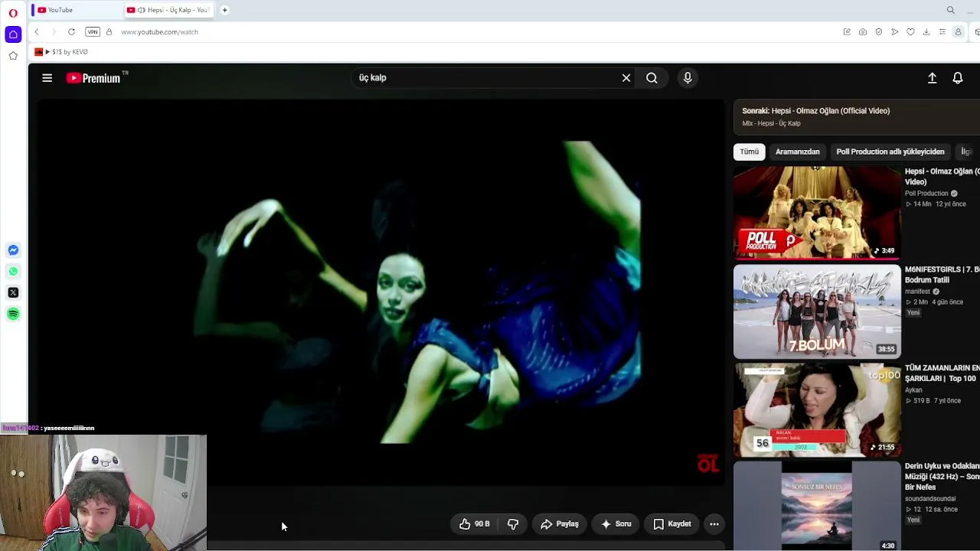
Task: Ask about the video with Soru button
Action: click(616, 524)
